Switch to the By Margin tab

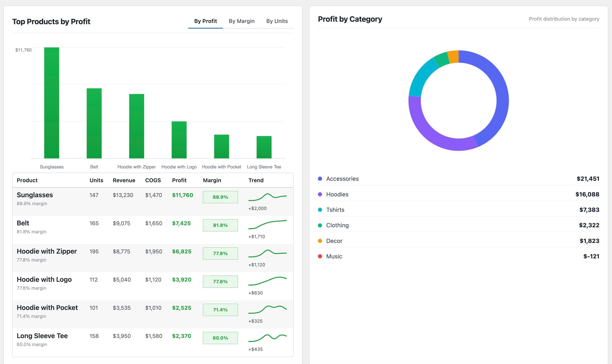pos(242,21)
